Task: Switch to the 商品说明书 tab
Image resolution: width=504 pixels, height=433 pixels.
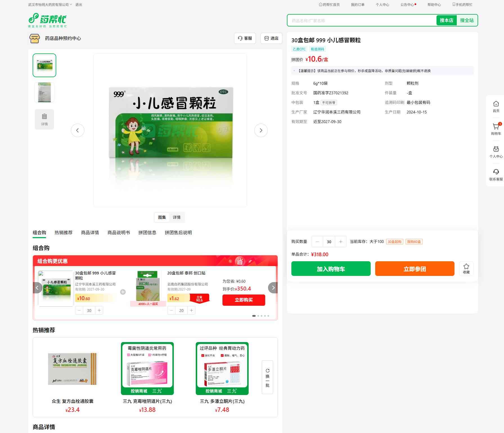Action: pos(118,233)
